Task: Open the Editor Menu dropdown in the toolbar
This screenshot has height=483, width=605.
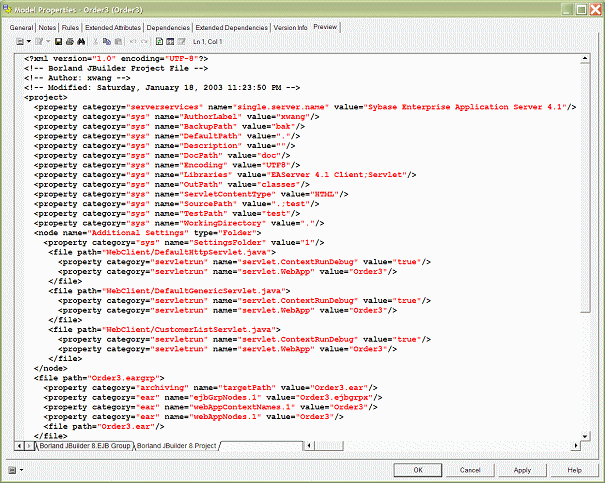Action: point(19,41)
